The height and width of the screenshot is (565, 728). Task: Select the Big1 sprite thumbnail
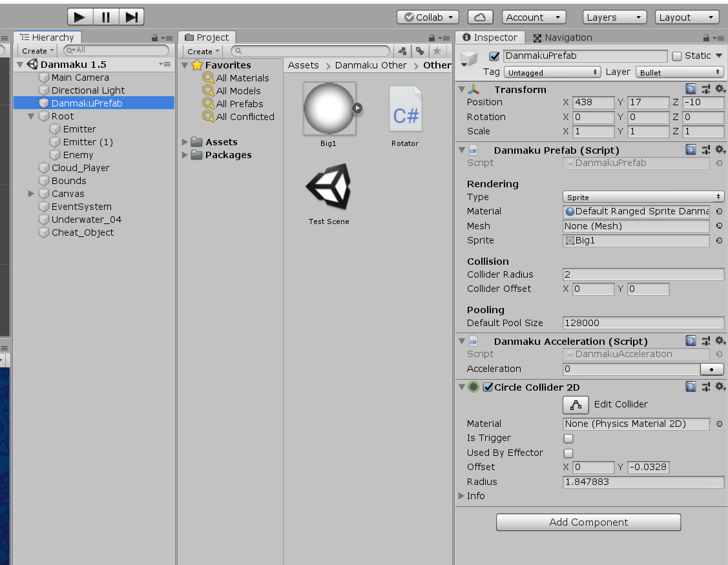329,108
